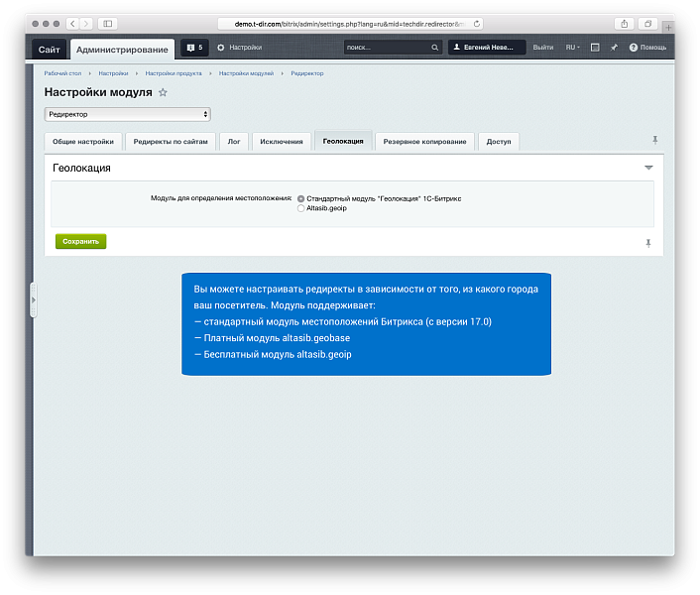Viewport: 700px width, 595px height.
Task: Open notifications badge showing 5
Action: tap(194, 48)
